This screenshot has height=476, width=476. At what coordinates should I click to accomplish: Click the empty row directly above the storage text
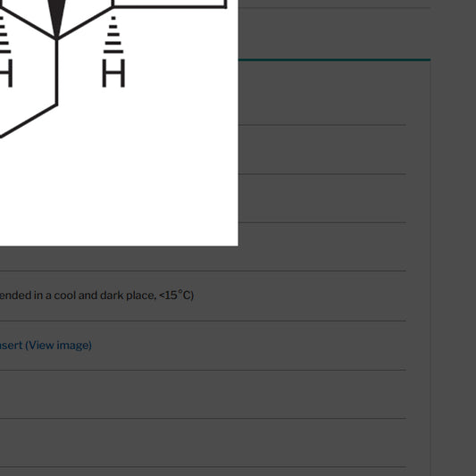pyautogui.click(x=203, y=259)
